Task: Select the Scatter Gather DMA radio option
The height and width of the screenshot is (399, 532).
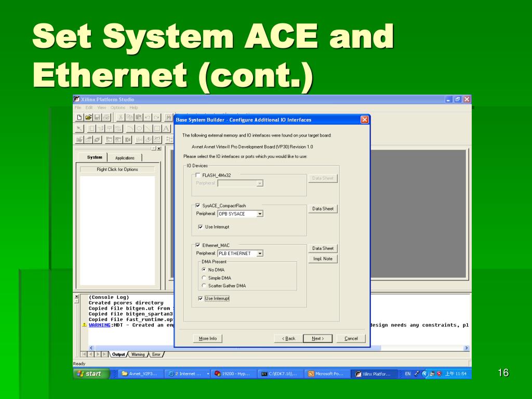Action: [x=204, y=285]
